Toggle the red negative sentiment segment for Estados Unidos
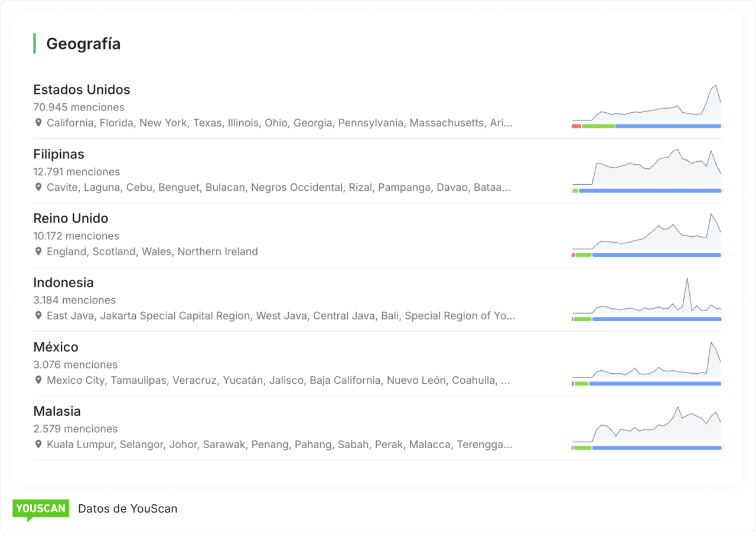The width and height of the screenshot is (756, 535). tap(576, 126)
